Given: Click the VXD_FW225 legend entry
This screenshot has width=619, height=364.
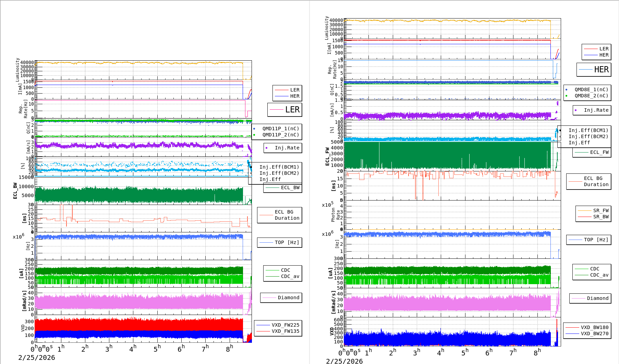Looking at the screenshot, I should [x=285, y=325].
